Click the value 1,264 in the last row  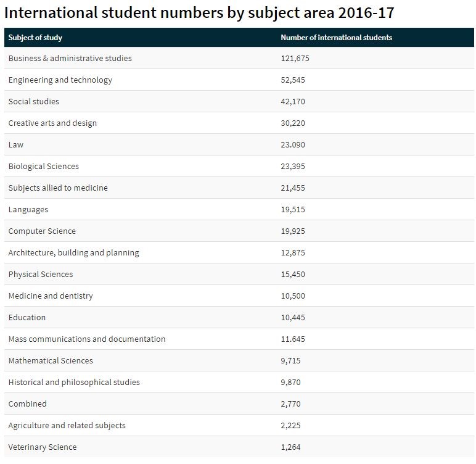pyautogui.click(x=290, y=447)
